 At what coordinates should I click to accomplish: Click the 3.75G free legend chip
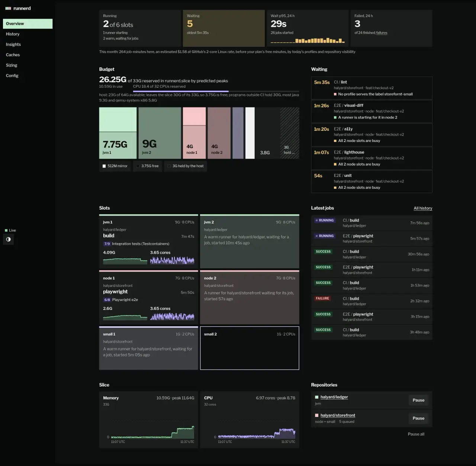[148, 166]
